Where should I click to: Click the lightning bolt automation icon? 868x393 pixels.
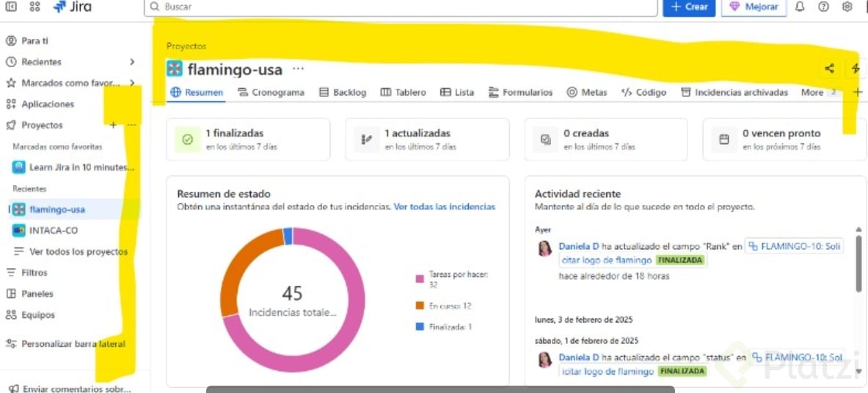point(856,69)
